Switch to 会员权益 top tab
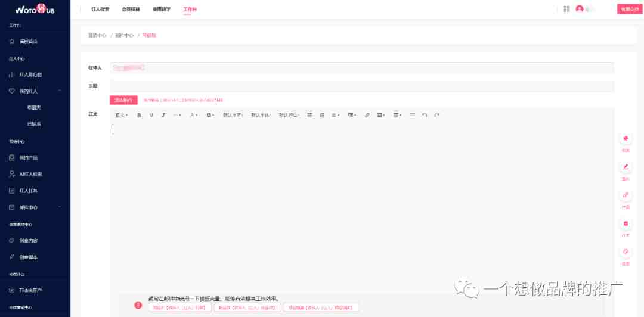Viewport: 644px width, 317px height. (x=131, y=9)
